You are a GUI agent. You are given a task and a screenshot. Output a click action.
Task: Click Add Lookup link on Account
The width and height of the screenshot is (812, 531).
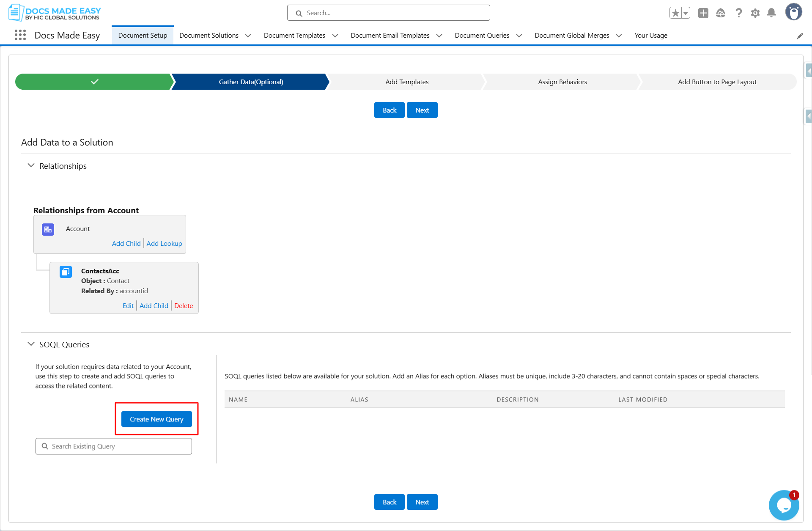point(164,243)
